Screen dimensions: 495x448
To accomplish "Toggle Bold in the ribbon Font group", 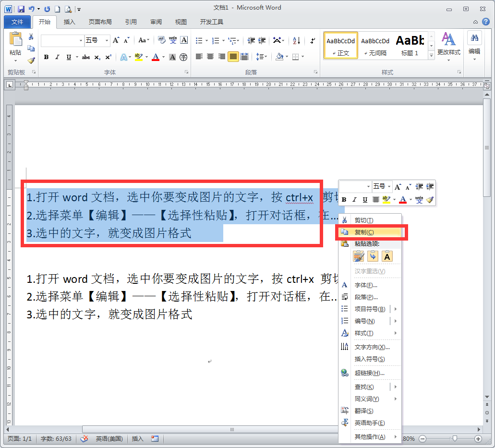I will click(47, 57).
